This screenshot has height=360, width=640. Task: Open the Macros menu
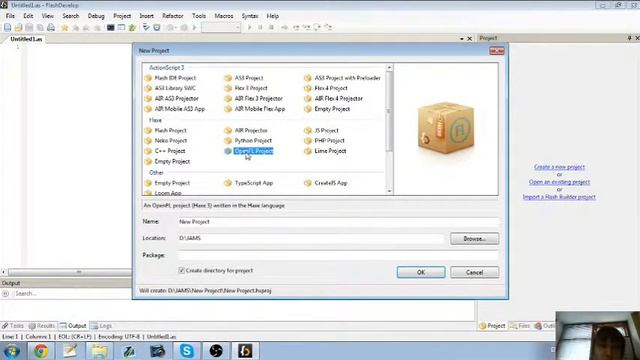tap(224, 16)
